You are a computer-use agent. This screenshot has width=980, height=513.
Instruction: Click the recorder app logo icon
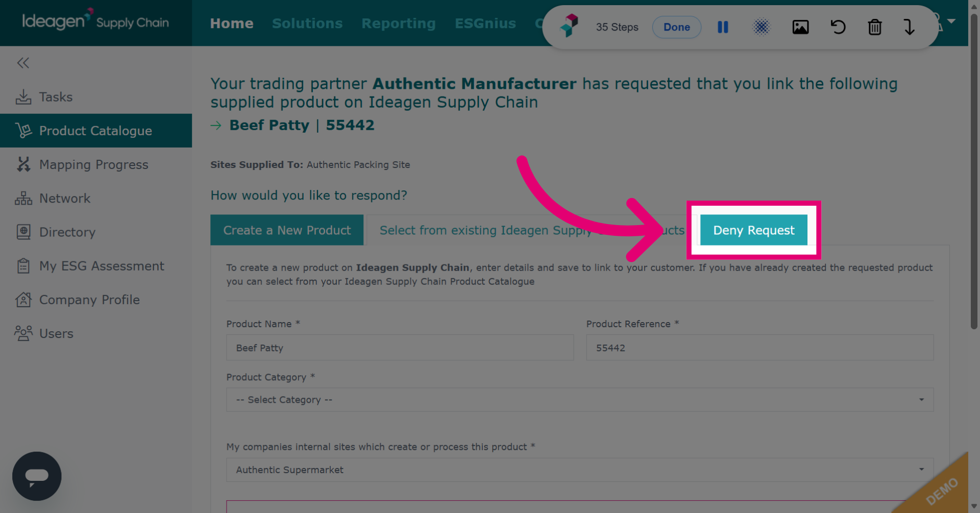[x=569, y=26]
